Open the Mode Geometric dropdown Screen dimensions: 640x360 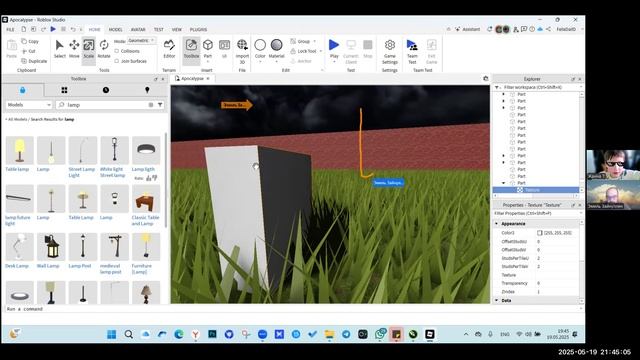tap(141, 40)
